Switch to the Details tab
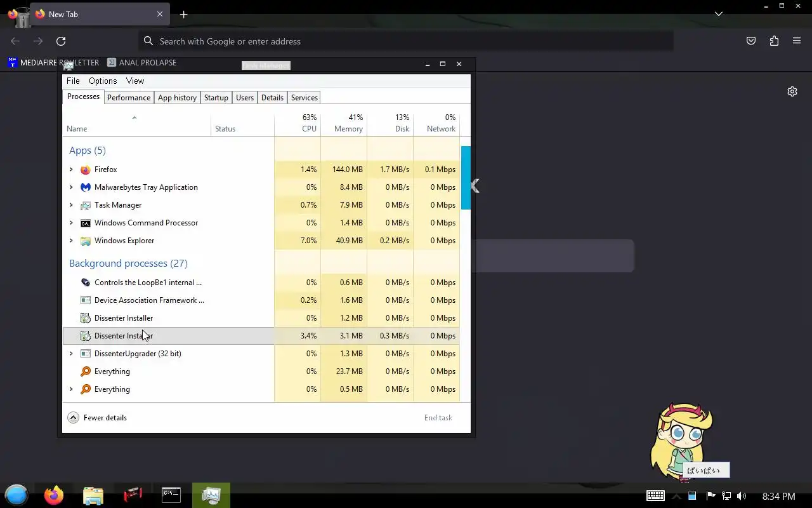Viewport: 812px width, 508px height. tap(272, 98)
